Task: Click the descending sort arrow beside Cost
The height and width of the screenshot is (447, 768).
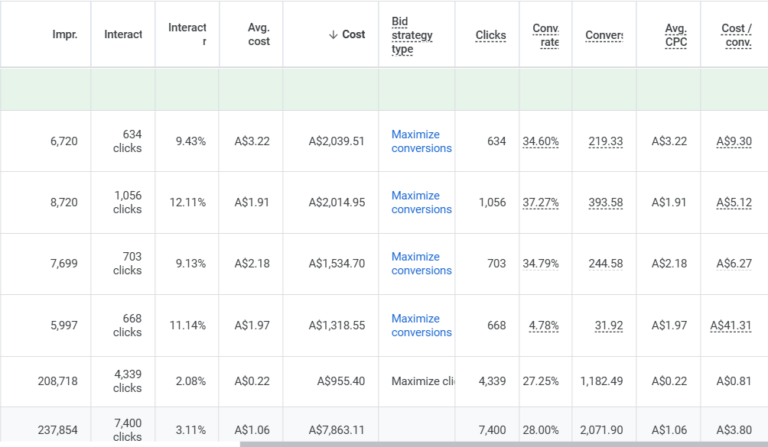Action: click(332, 35)
